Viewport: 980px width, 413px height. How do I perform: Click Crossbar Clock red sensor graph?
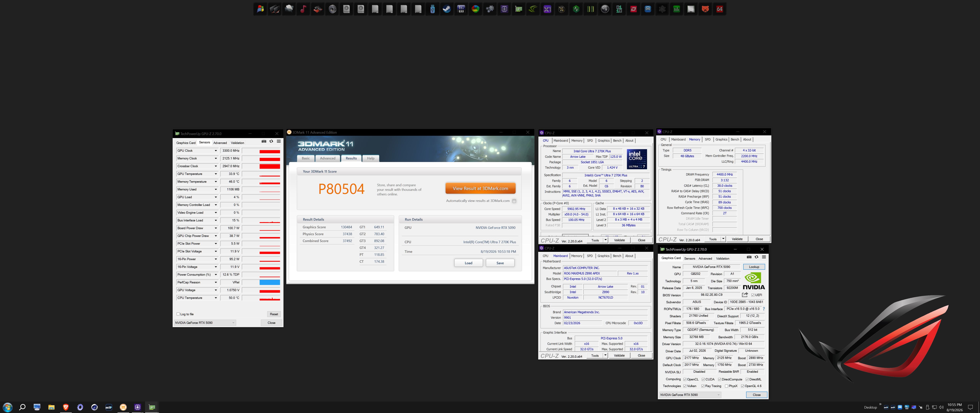coord(270,166)
